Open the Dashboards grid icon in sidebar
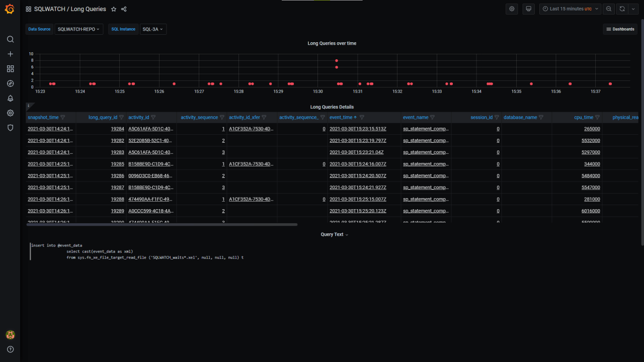This screenshot has height=362, width=644. click(x=10, y=68)
